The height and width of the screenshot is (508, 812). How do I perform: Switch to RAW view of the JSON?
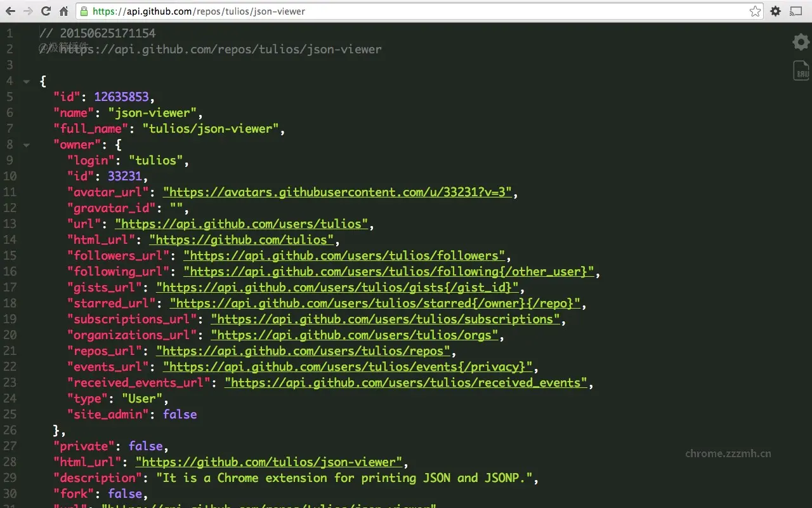(x=800, y=70)
